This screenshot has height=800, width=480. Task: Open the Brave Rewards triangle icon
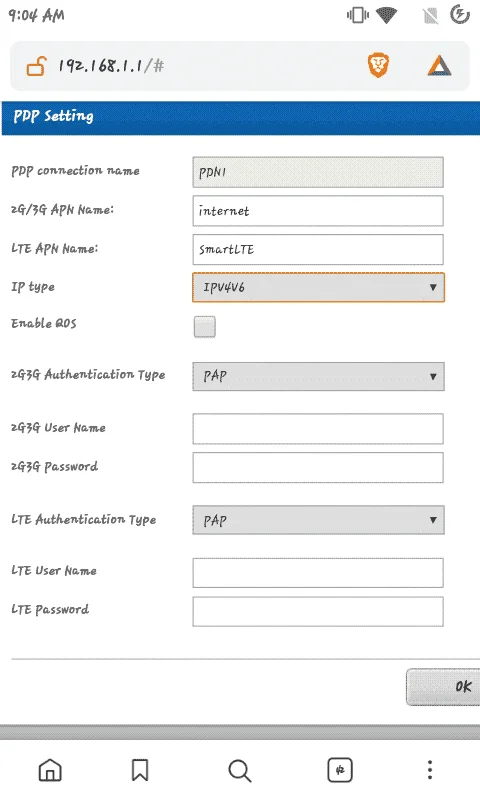point(439,66)
